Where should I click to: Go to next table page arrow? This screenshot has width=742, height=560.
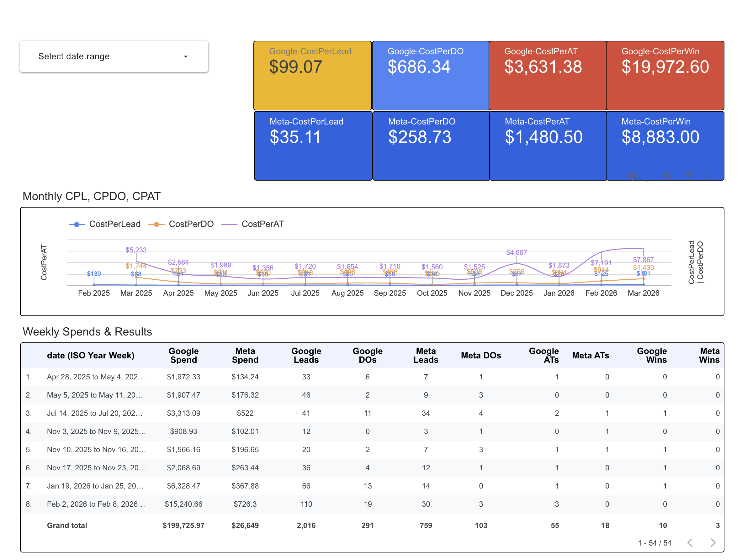[713, 542]
